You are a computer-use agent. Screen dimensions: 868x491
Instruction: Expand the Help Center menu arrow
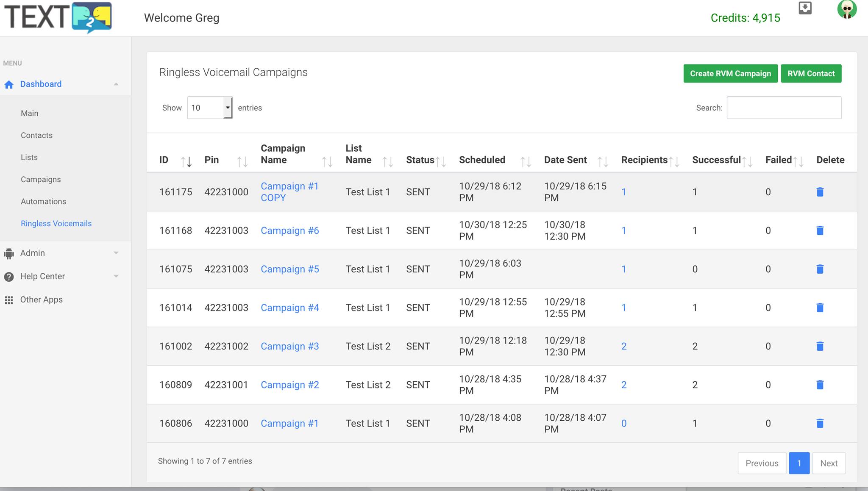(116, 276)
